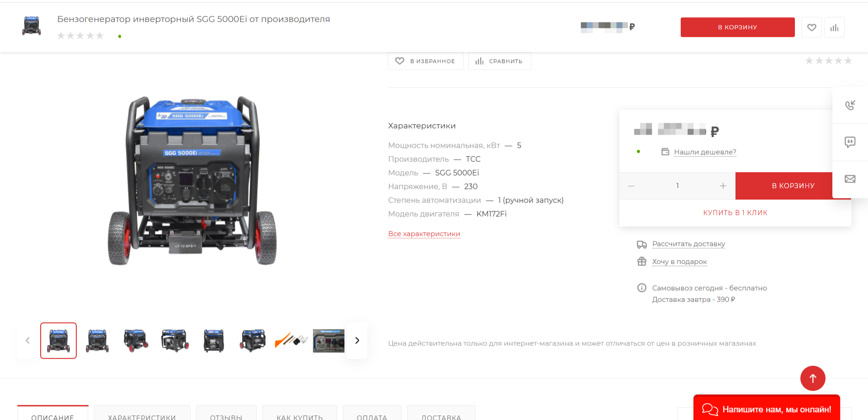868x420 pixels.
Task: Show next thumbnails with right chevron
Action: tap(357, 341)
